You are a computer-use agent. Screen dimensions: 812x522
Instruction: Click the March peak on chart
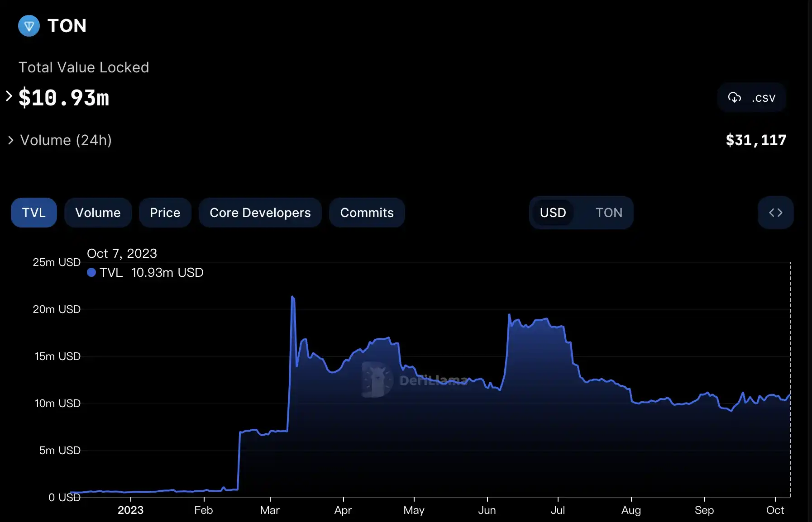(x=293, y=297)
